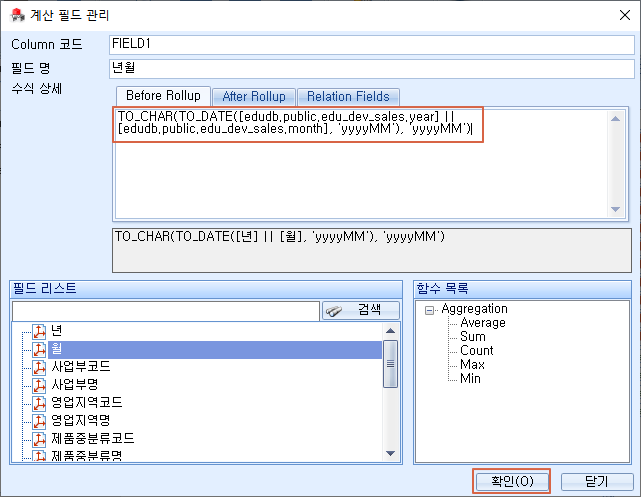641x497 pixels.
Task: Select the 영업지역명 field
Action: coord(81,421)
